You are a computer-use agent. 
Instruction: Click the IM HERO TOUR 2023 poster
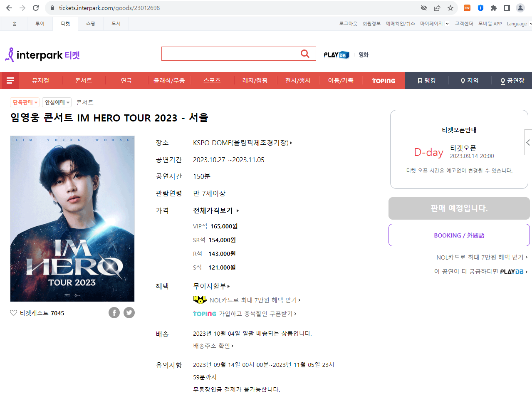pyautogui.click(x=72, y=219)
